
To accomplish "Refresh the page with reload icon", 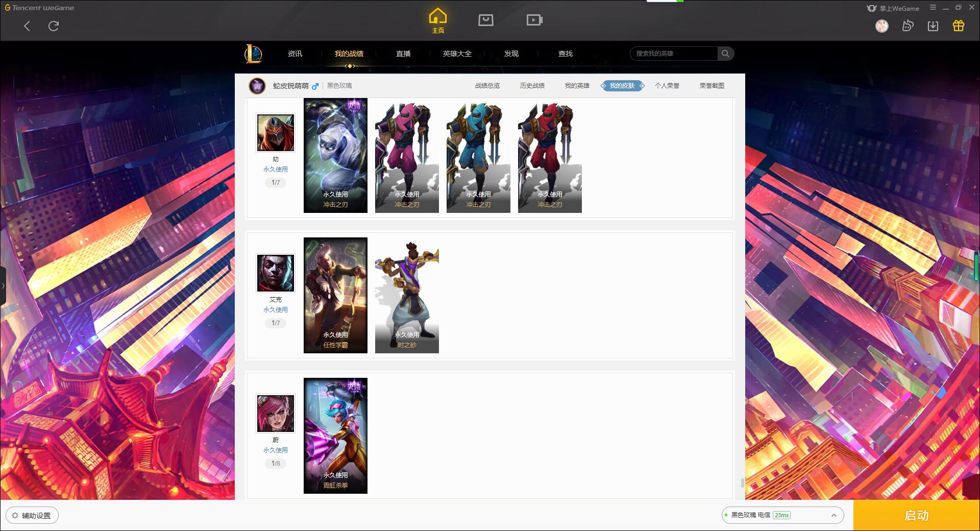I will pos(54,26).
